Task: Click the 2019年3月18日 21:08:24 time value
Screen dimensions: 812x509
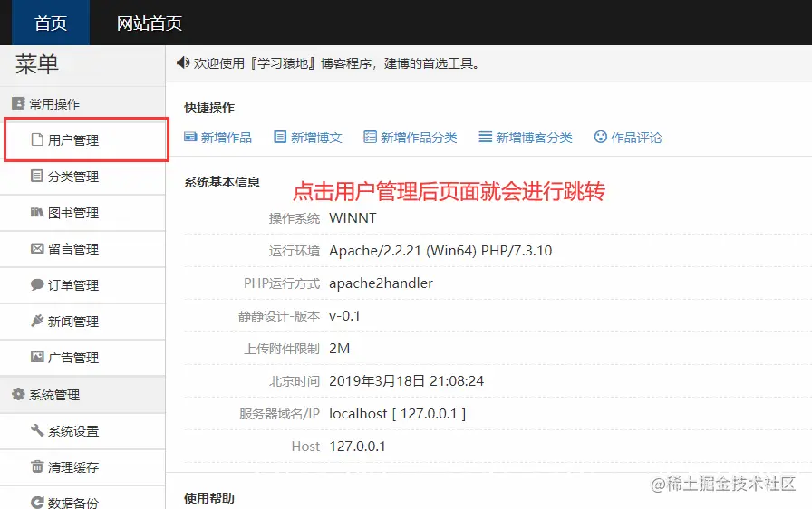Action: (407, 381)
